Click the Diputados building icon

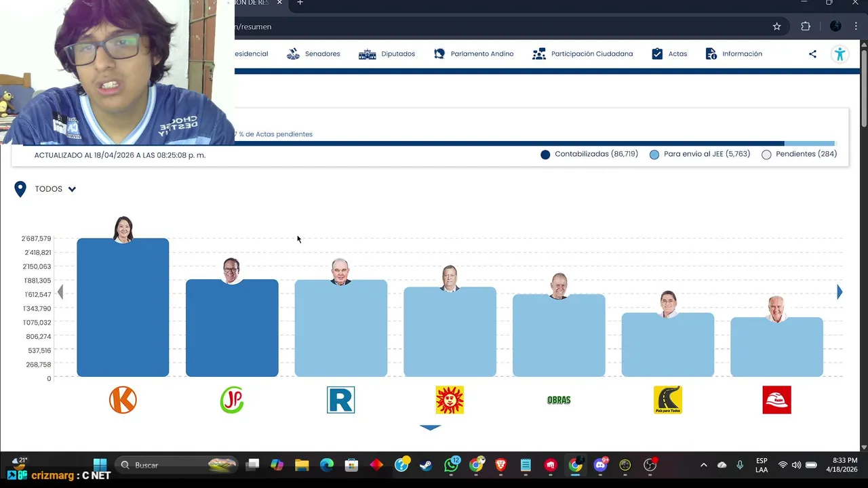[367, 54]
